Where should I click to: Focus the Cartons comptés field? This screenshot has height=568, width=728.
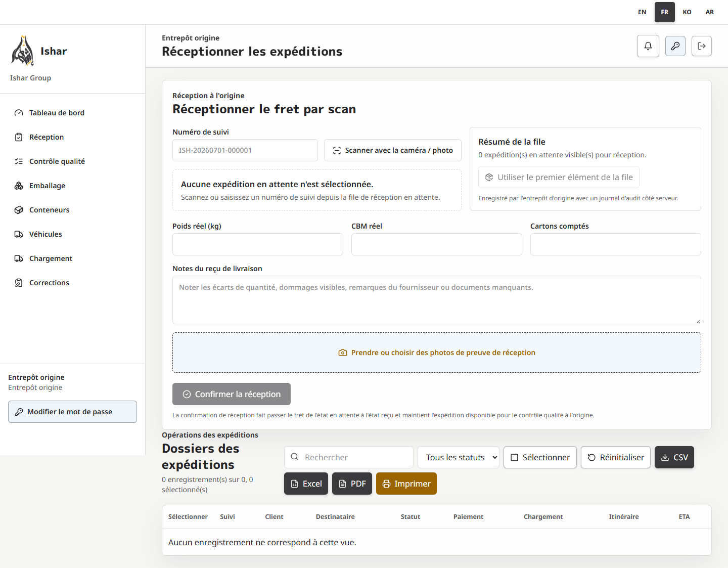point(616,244)
